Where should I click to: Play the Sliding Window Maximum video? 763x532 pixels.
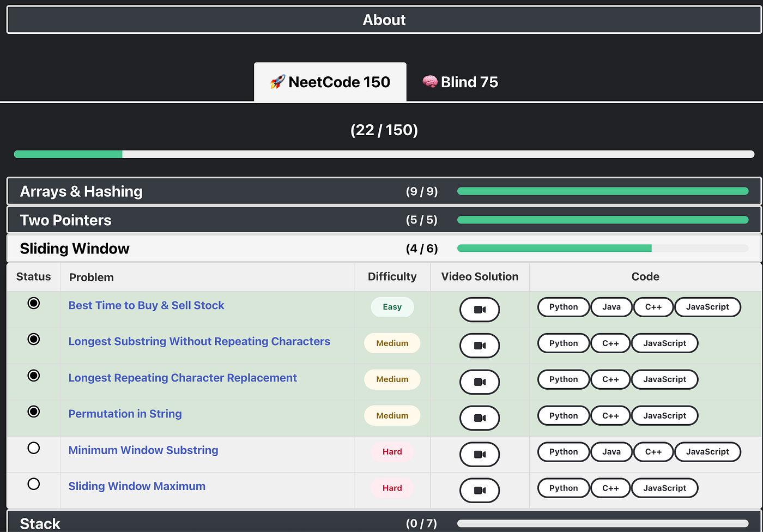(x=480, y=490)
